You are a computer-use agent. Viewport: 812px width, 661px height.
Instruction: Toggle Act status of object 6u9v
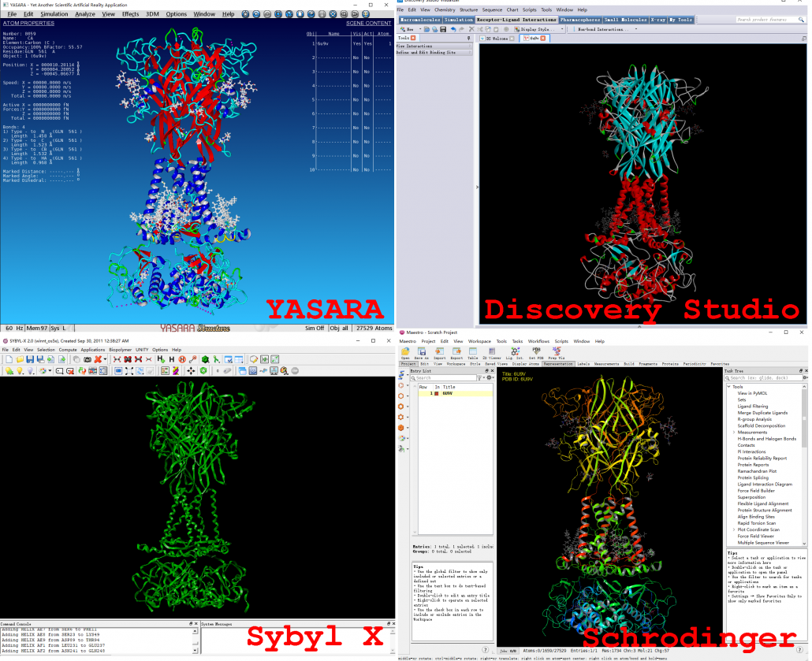[x=367, y=43]
